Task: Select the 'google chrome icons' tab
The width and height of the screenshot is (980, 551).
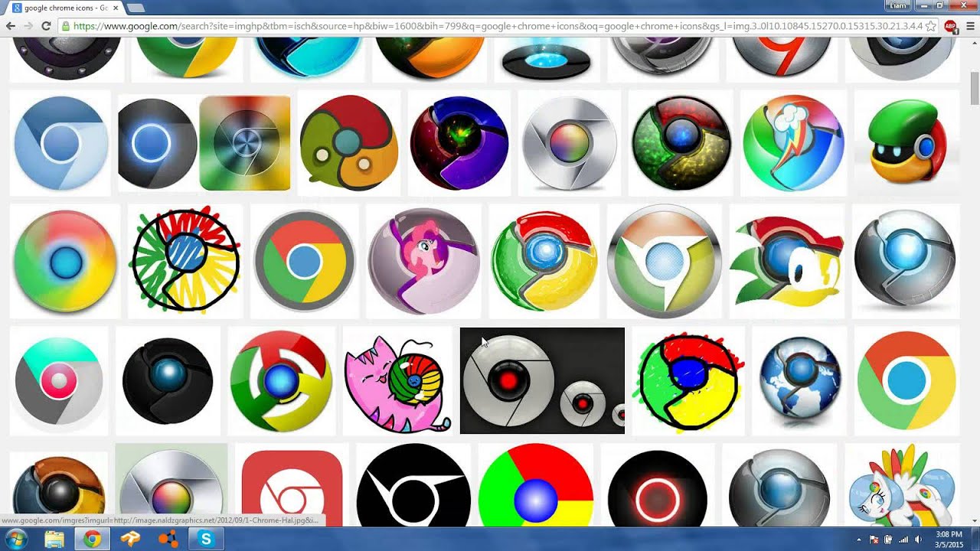Action: [65, 8]
